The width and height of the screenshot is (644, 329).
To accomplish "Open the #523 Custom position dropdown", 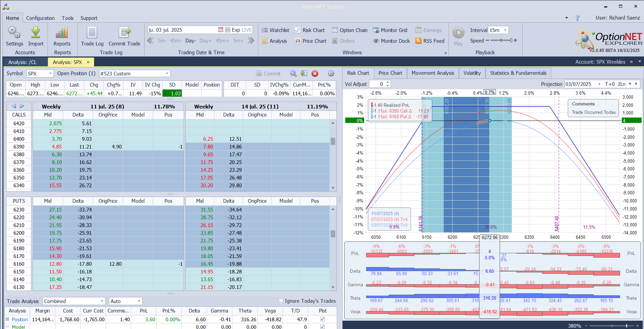I will coord(167,73).
